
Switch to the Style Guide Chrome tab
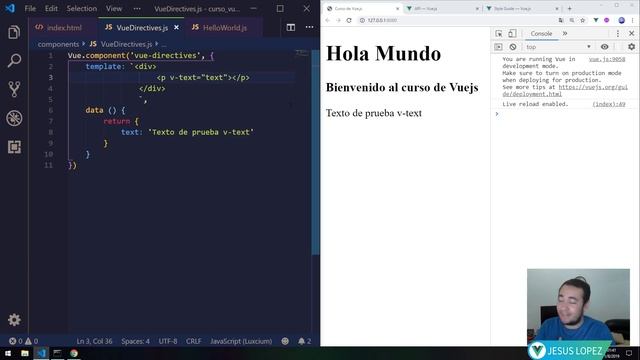522,9
